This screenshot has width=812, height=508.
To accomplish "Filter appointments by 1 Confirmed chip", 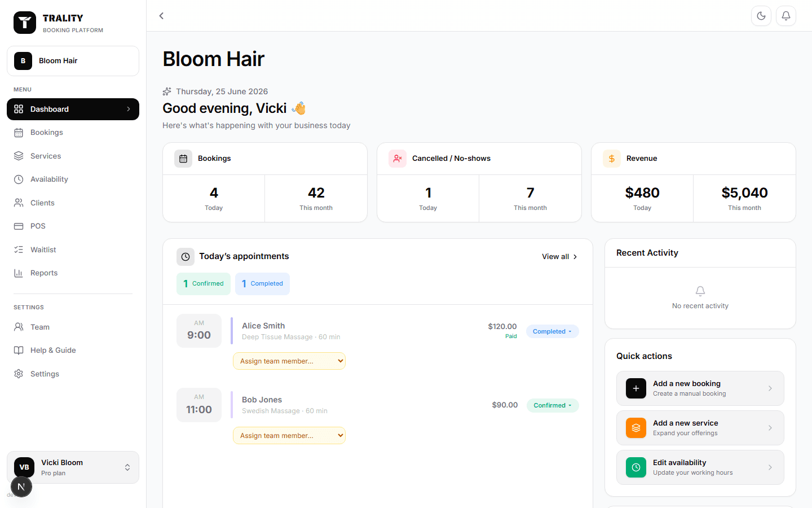I will pyautogui.click(x=204, y=284).
